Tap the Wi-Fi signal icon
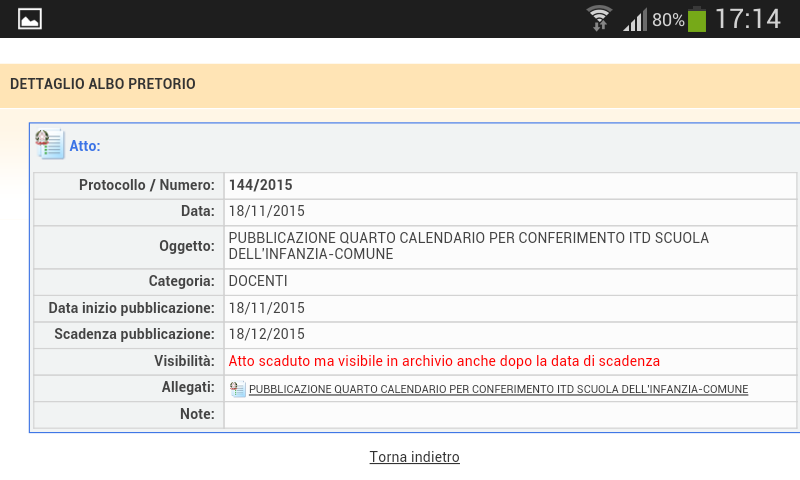The width and height of the screenshot is (800, 480). [599, 18]
